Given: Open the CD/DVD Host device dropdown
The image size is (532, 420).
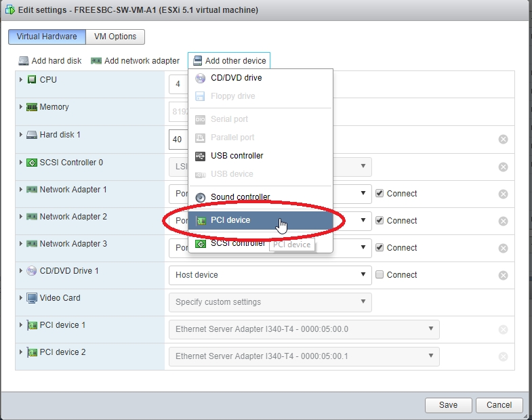Looking at the screenshot, I should 269,275.
